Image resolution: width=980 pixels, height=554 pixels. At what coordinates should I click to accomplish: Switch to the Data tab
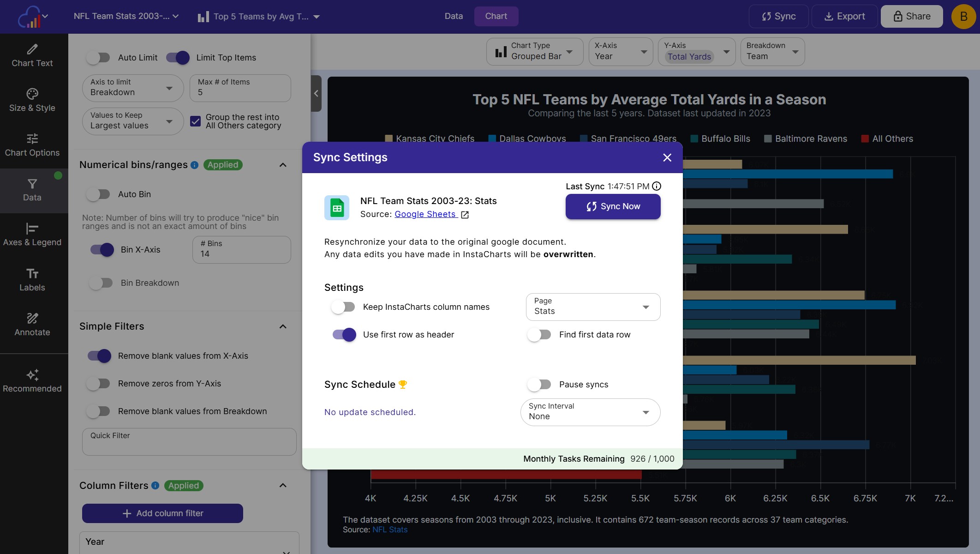point(454,16)
